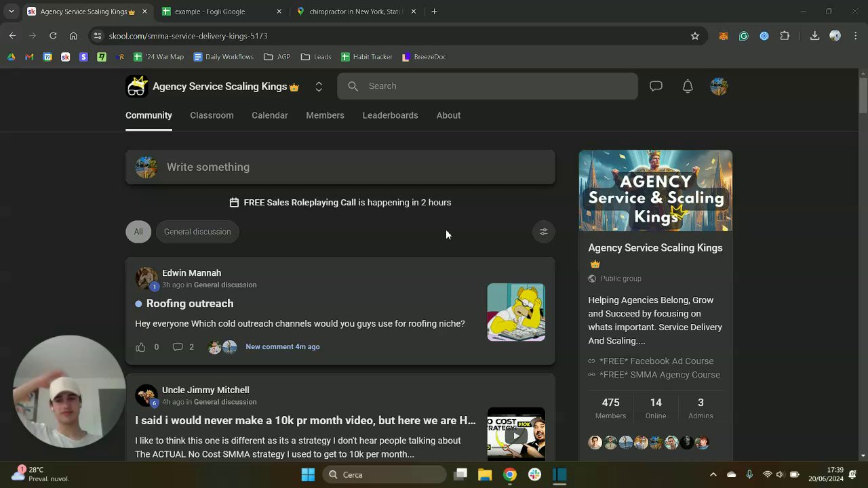Open the FREE Facebook Ad Course link

[656, 361]
